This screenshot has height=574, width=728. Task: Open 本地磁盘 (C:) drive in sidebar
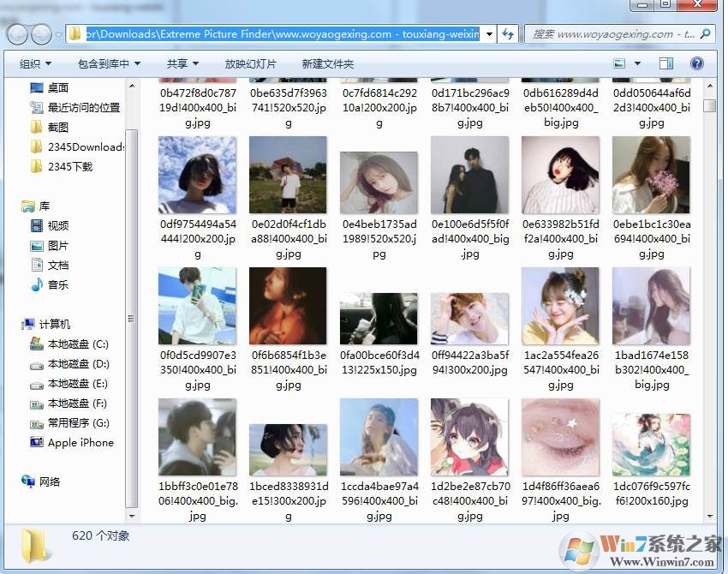click(77, 344)
